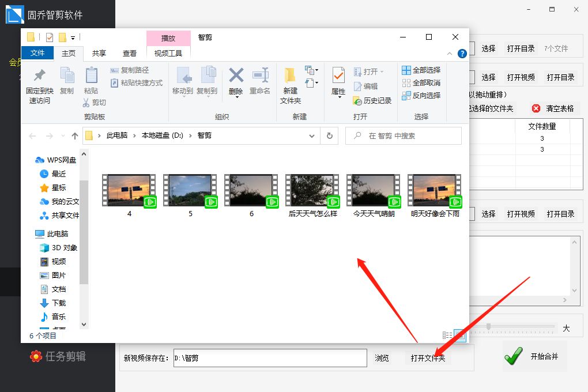Open the Video Tools (视频工具) tab

coord(168,53)
